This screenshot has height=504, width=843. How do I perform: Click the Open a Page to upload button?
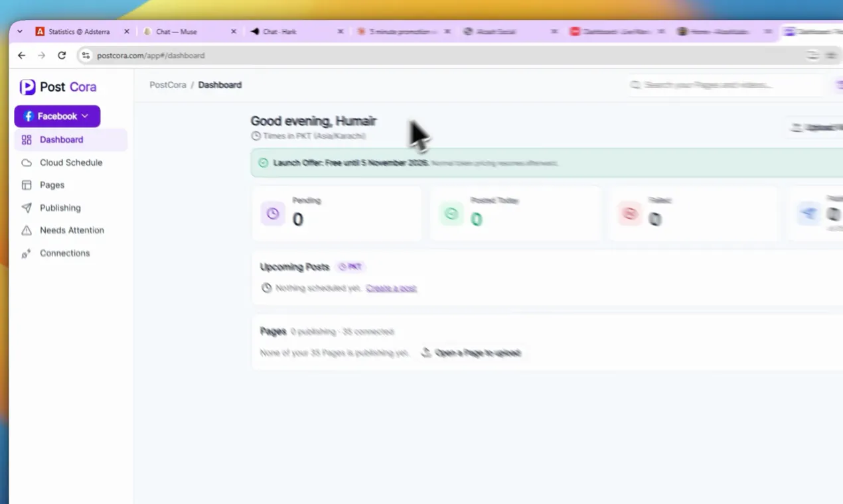[x=471, y=353]
